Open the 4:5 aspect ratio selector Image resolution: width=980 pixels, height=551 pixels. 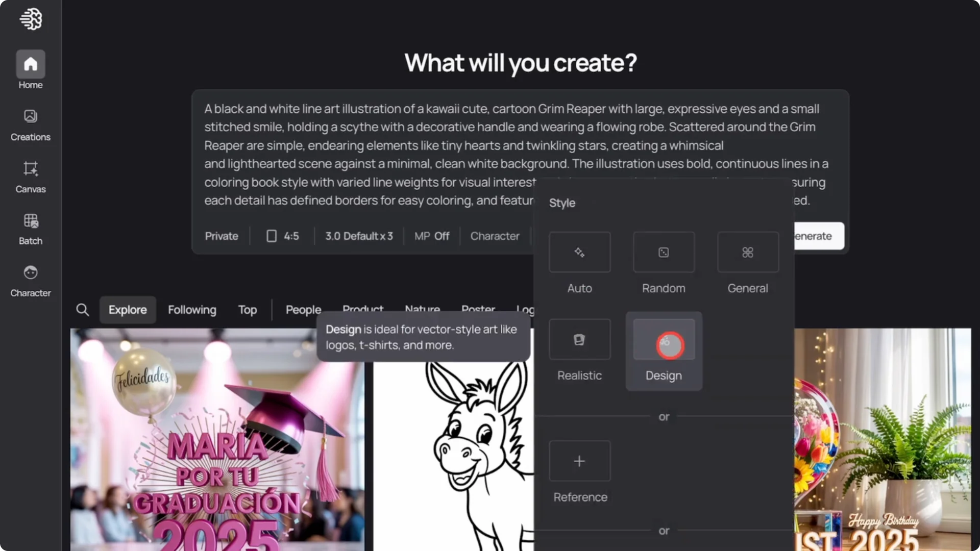[x=282, y=236]
